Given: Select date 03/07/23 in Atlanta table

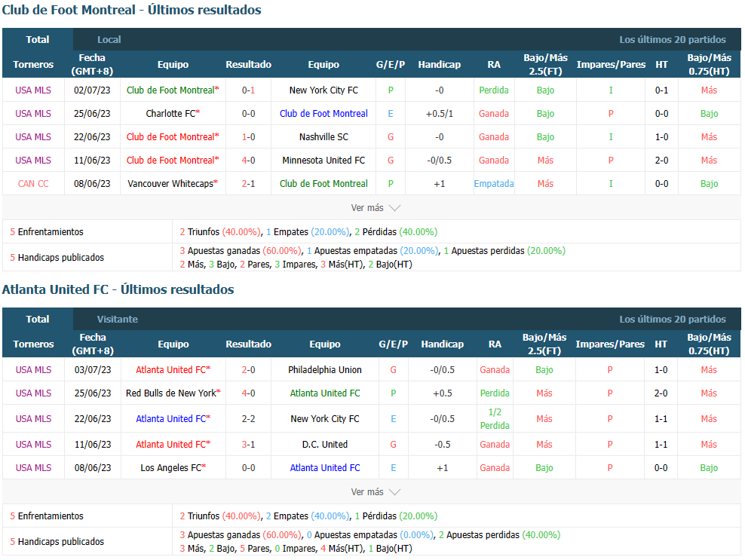Looking at the screenshot, I should 93,369.
